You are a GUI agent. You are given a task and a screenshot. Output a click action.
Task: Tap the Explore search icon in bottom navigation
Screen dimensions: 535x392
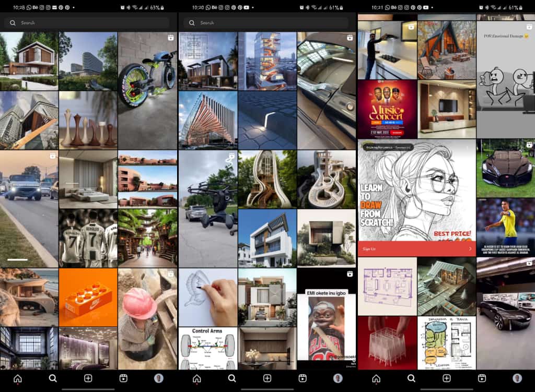click(x=53, y=379)
